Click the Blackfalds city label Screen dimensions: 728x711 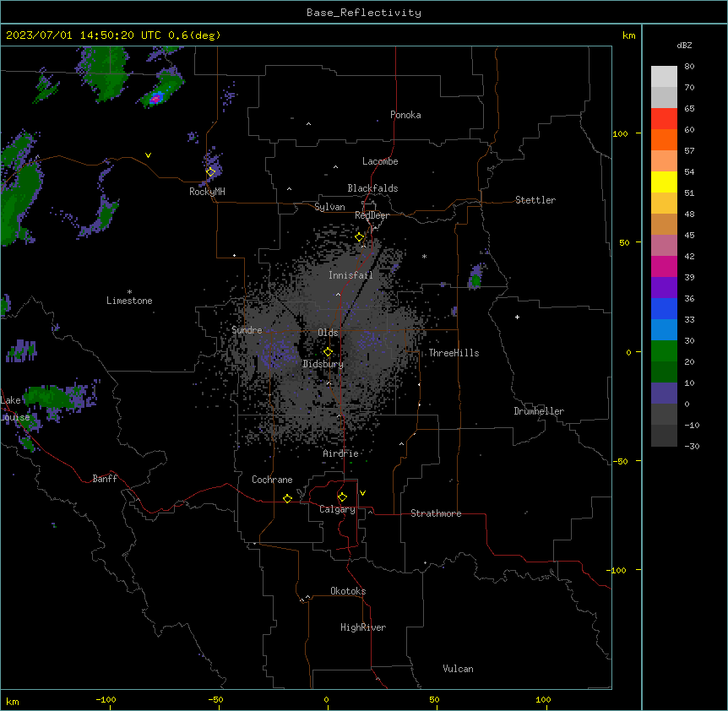(x=372, y=188)
